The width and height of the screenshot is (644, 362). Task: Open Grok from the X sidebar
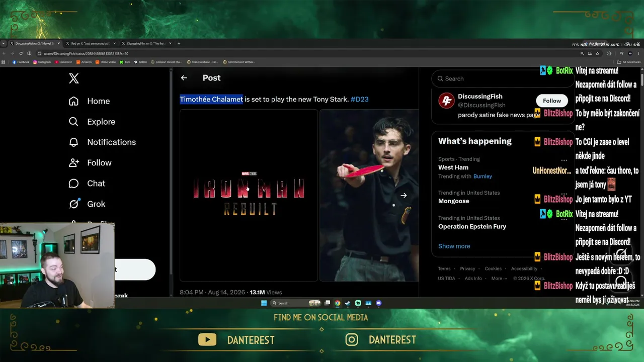(x=87, y=204)
